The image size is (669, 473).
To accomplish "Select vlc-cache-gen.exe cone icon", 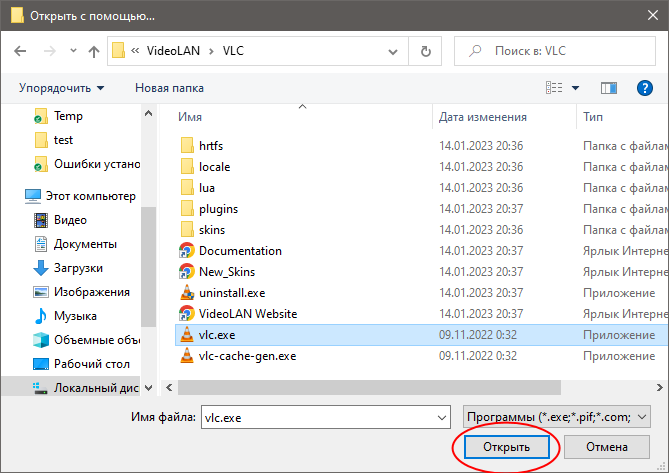I will coord(187,356).
